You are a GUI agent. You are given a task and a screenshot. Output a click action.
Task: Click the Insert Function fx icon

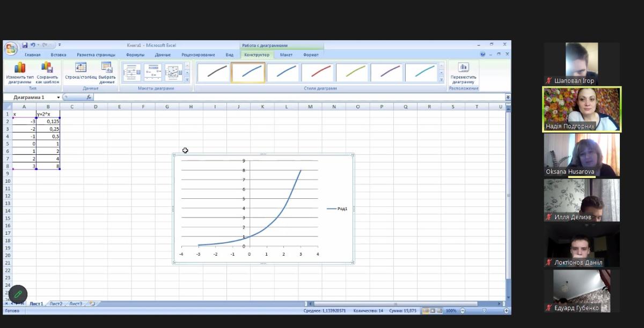coord(89,98)
